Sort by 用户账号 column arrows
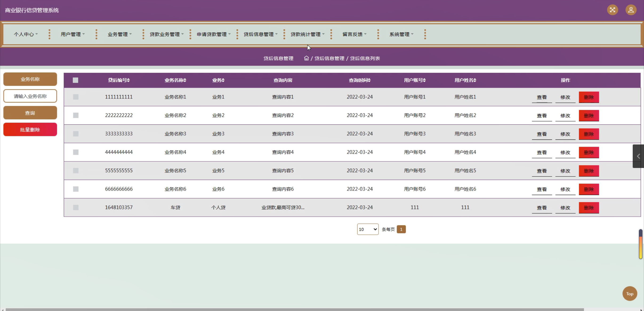Image resolution: width=644 pixels, height=311 pixels. [x=424, y=80]
